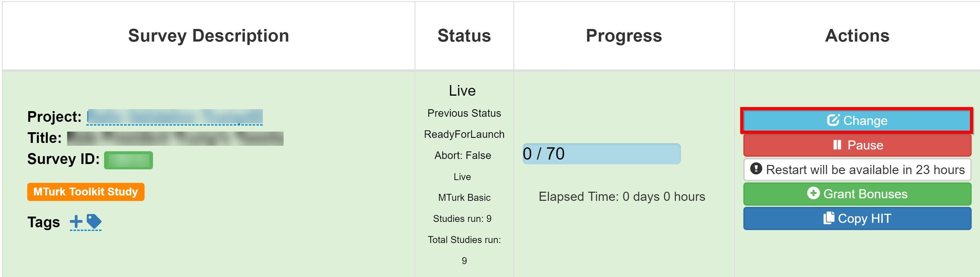Open the blurred Project name link
980x277 pixels.
pos(175,117)
